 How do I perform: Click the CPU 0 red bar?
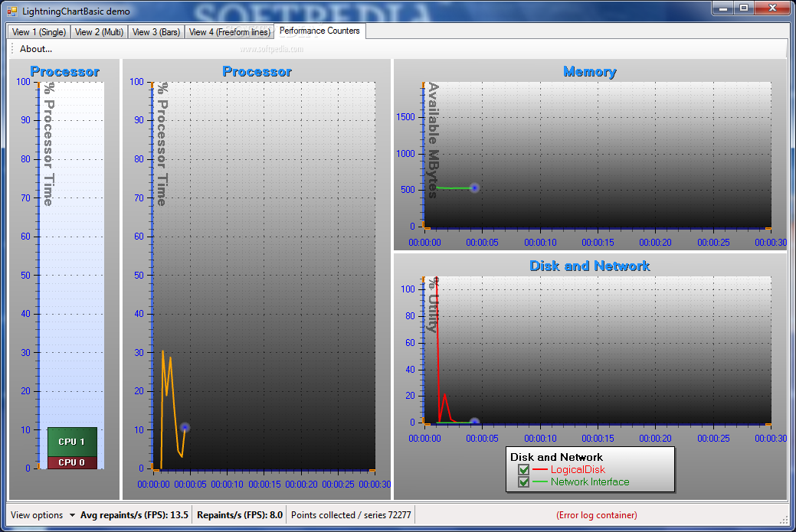pos(72,462)
